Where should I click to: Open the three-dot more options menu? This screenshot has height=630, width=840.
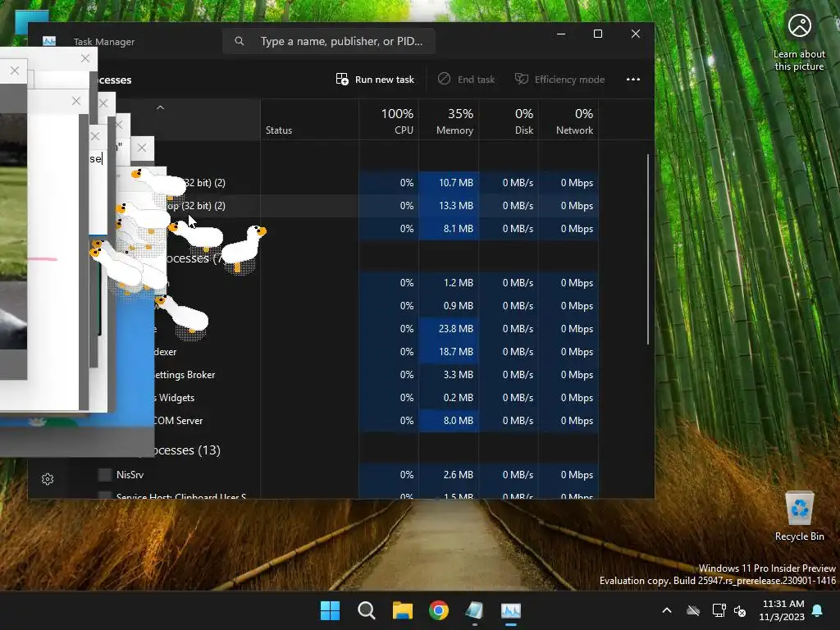pos(633,80)
